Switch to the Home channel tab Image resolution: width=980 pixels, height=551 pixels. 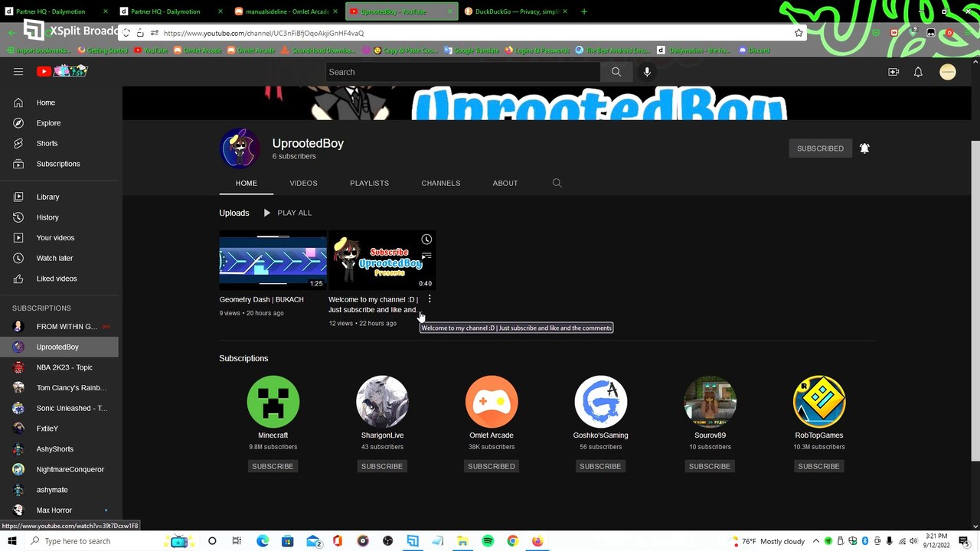(x=246, y=184)
